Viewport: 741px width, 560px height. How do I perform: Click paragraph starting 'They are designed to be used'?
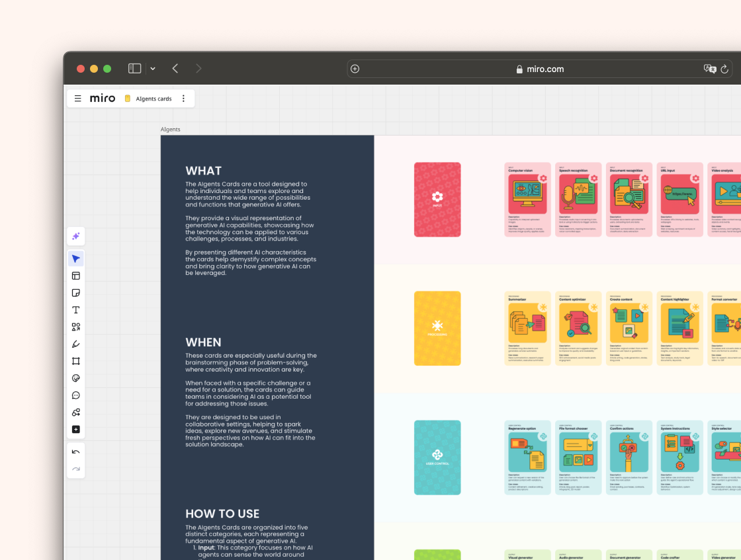point(251,430)
